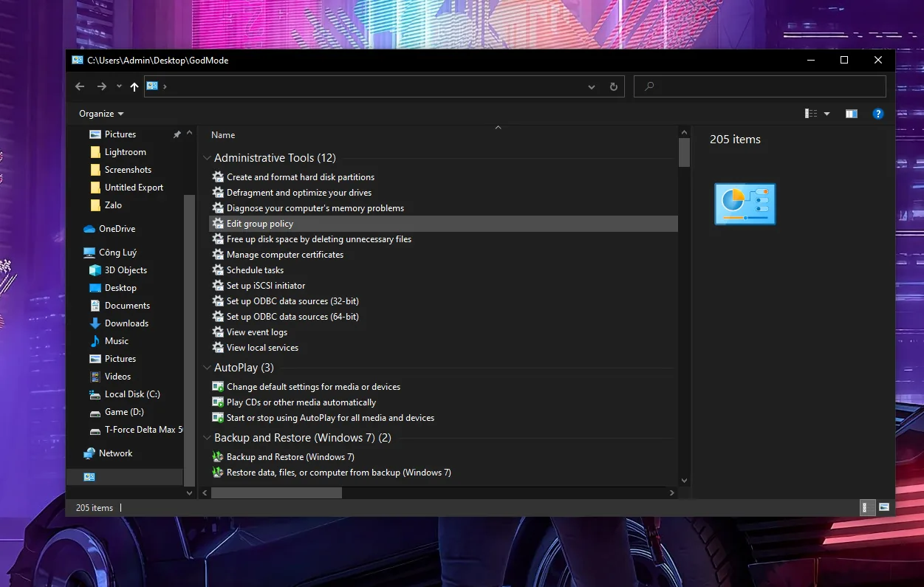The width and height of the screenshot is (924, 587).
Task: Select Edit group policy item
Action: click(443, 224)
